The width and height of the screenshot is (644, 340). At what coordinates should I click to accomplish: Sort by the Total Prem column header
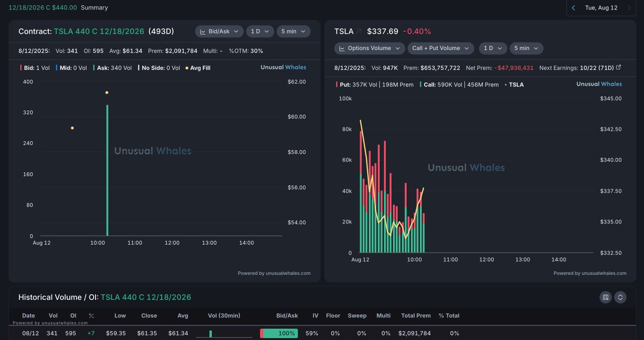click(416, 316)
